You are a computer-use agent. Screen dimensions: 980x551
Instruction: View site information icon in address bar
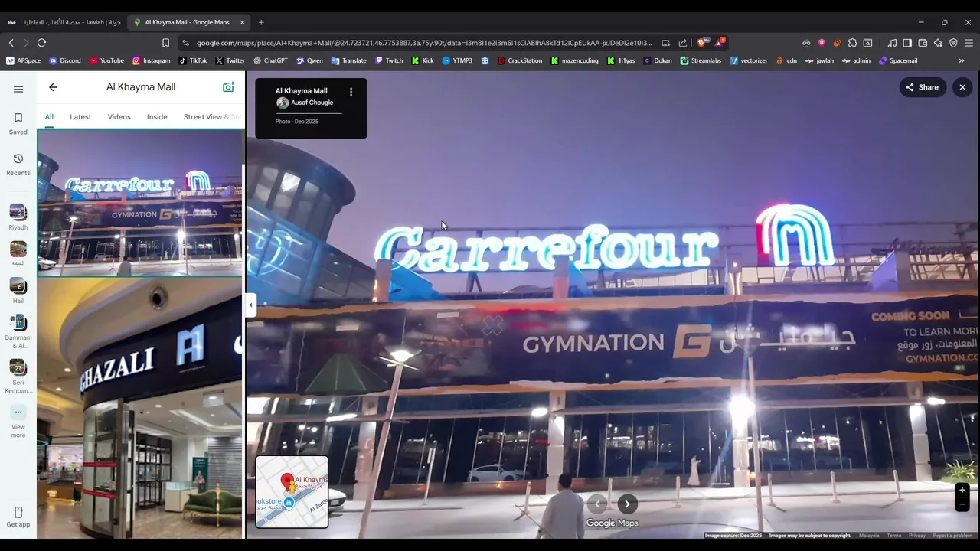click(185, 43)
